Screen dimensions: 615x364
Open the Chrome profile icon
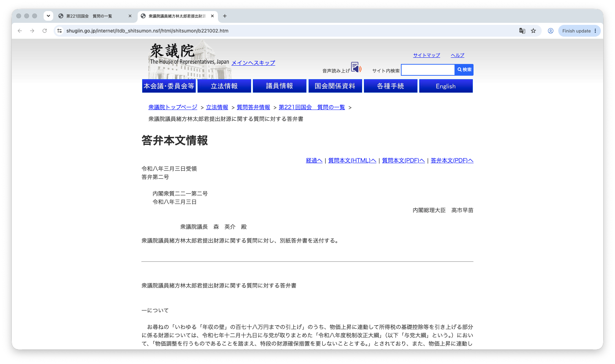click(551, 31)
